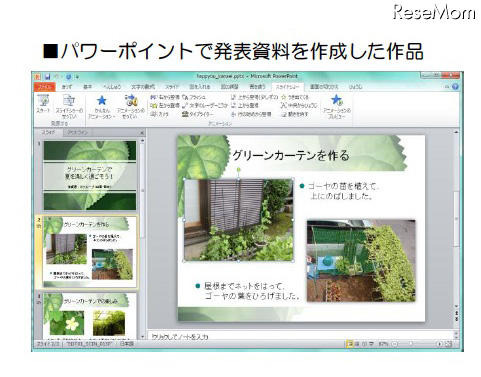
Task: Apply the うきでてくる animation
Action: click(295, 97)
